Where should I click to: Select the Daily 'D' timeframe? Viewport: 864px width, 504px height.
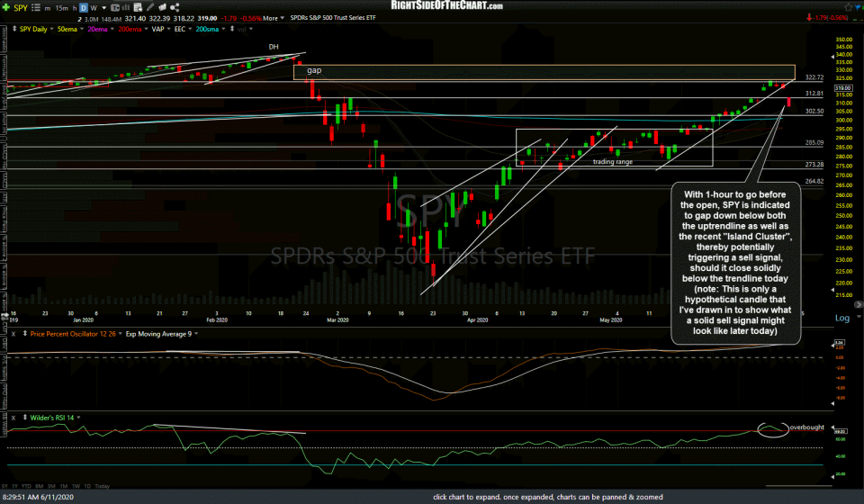point(84,8)
